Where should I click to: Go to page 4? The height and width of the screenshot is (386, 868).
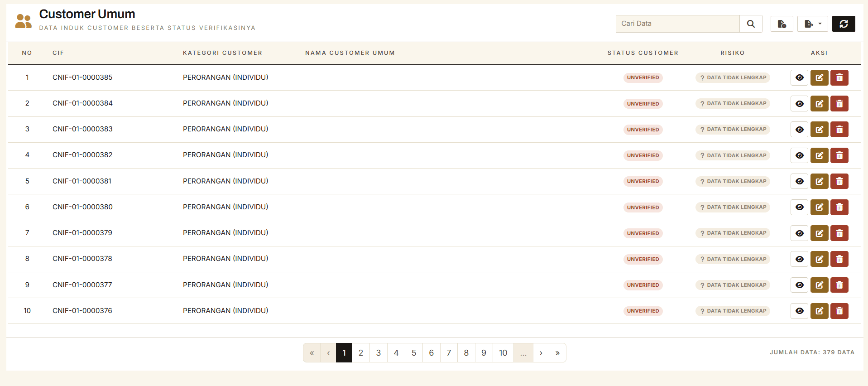click(x=396, y=353)
